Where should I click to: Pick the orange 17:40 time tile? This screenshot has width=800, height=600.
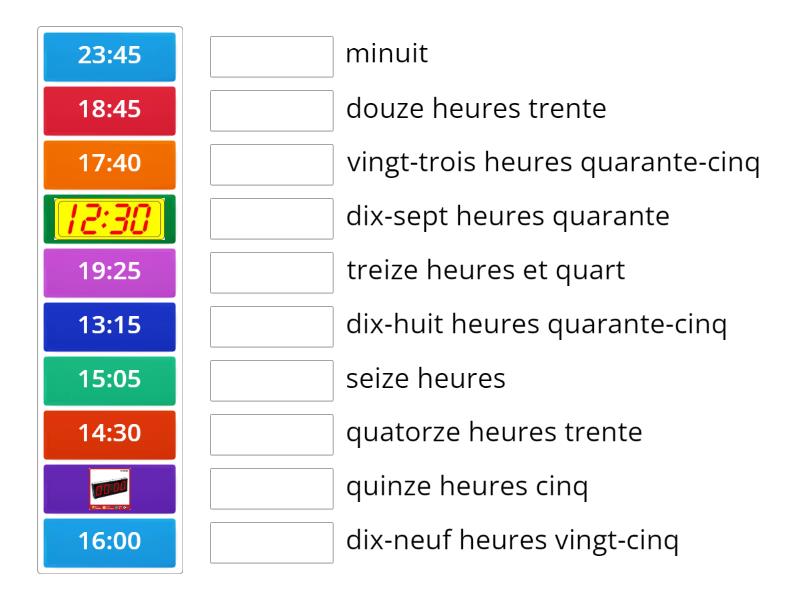coord(110,164)
